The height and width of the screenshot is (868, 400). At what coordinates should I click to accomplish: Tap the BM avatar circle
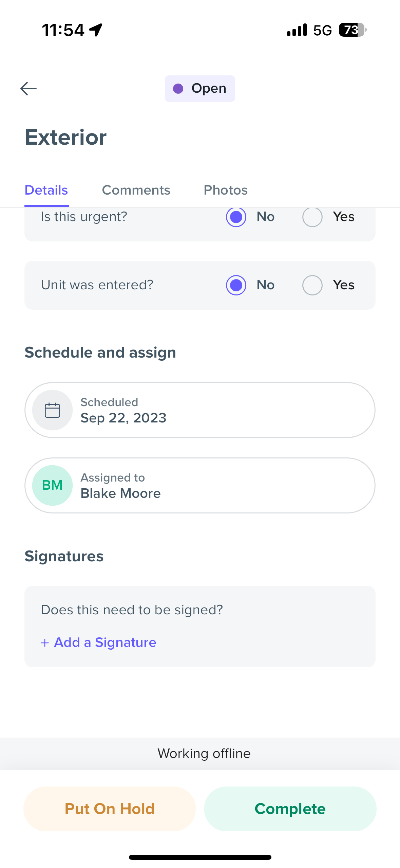pos(52,485)
